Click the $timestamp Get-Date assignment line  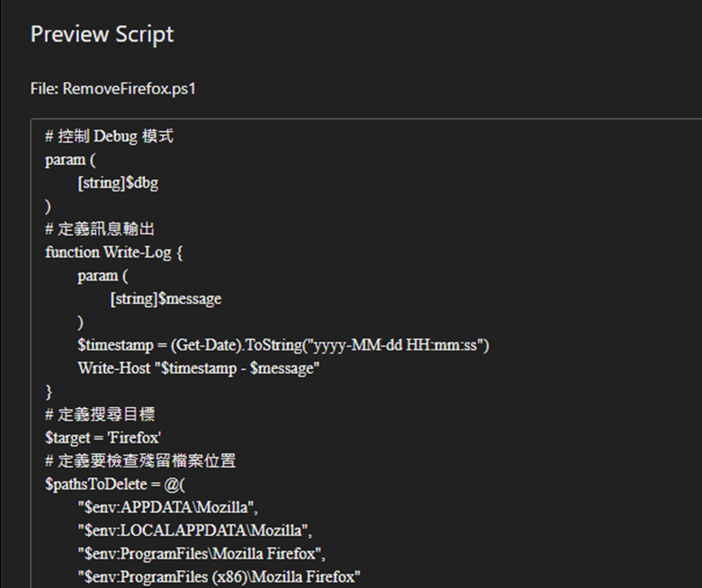point(283,345)
